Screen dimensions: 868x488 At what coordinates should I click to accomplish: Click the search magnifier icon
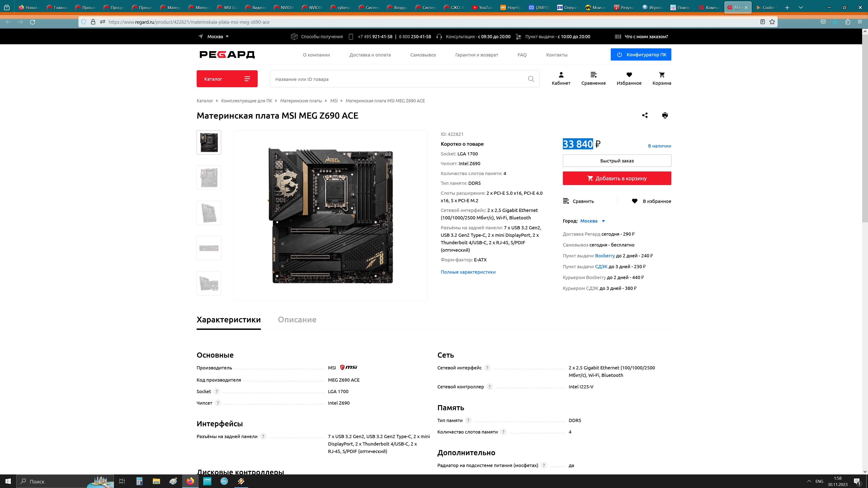click(531, 79)
